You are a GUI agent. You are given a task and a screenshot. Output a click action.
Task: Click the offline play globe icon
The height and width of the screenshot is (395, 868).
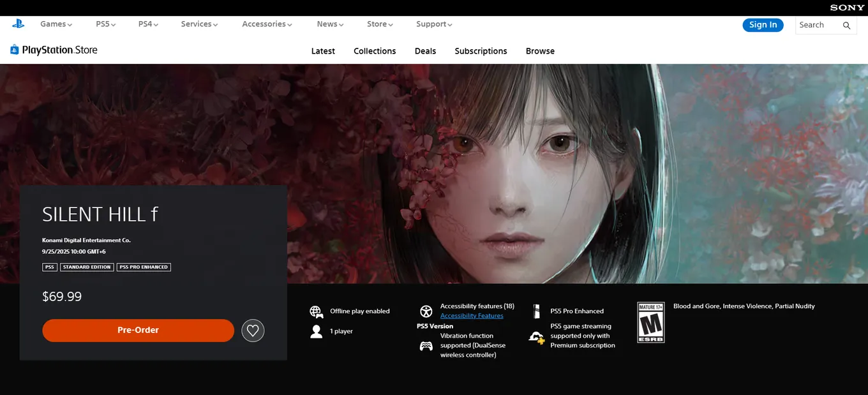tap(317, 311)
